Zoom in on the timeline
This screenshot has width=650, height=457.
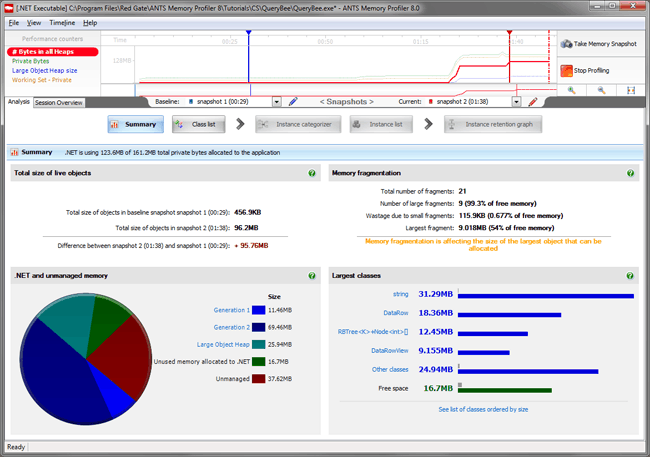[x=572, y=90]
